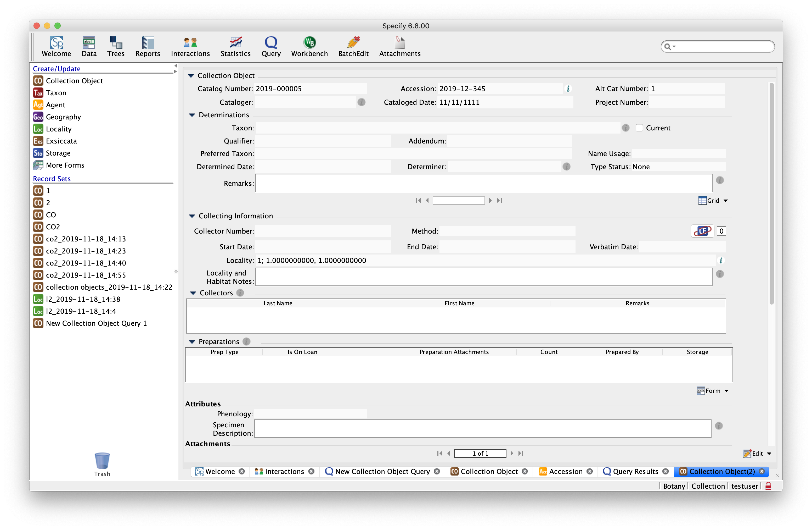Open the Edit menu at bottom right
The image size is (812, 530).
[x=757, y=453]
